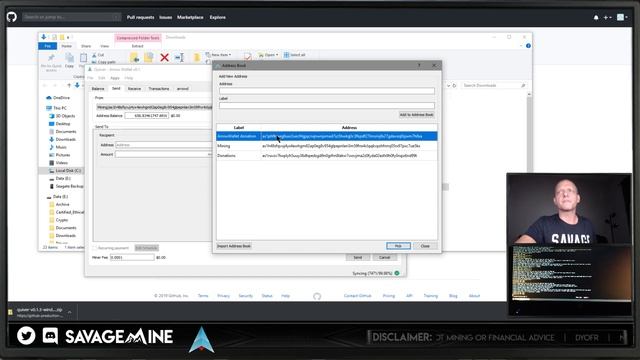Click the recipient Amount field in wallet
Image resolution: width=640 pixels, height=360 pixels.
pyautogui.click(x=163, y=154)
